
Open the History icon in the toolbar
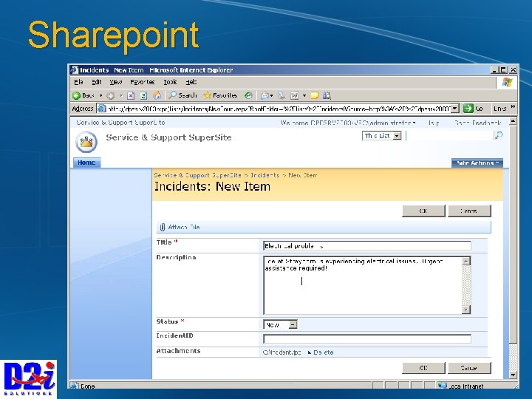click(x=249, y=95)
